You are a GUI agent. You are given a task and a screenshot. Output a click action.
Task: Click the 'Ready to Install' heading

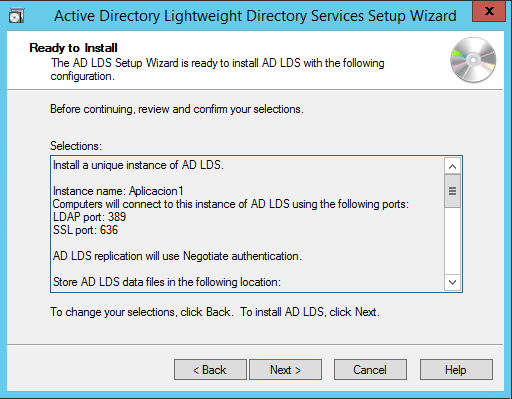73,48
